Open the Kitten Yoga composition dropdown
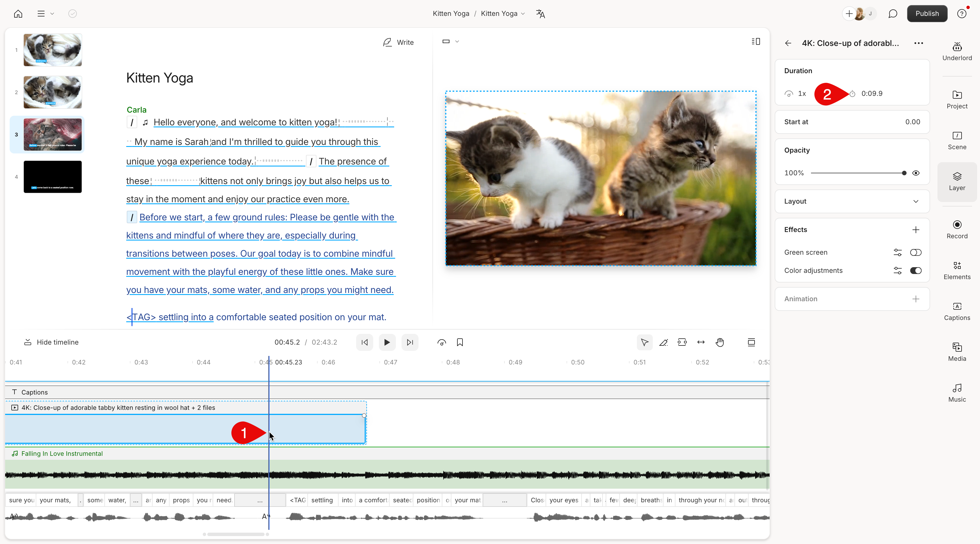The height and width of the screenshot is (544, 980). coord(502,14)
